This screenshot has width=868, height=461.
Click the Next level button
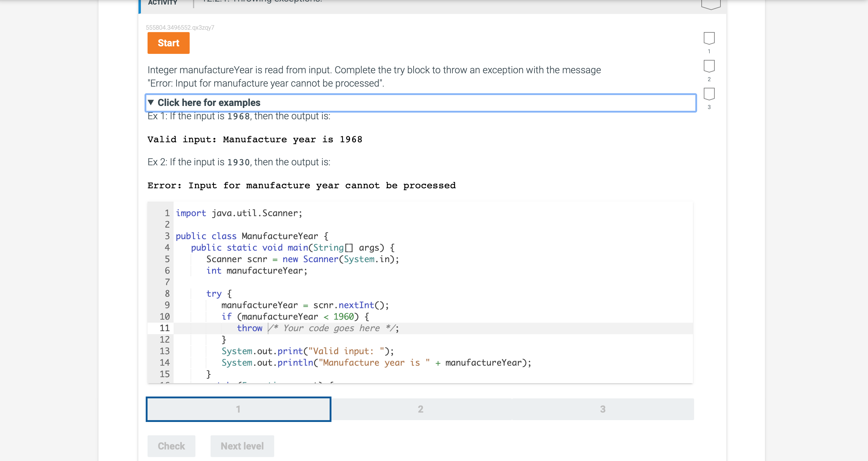pos(242,446)
